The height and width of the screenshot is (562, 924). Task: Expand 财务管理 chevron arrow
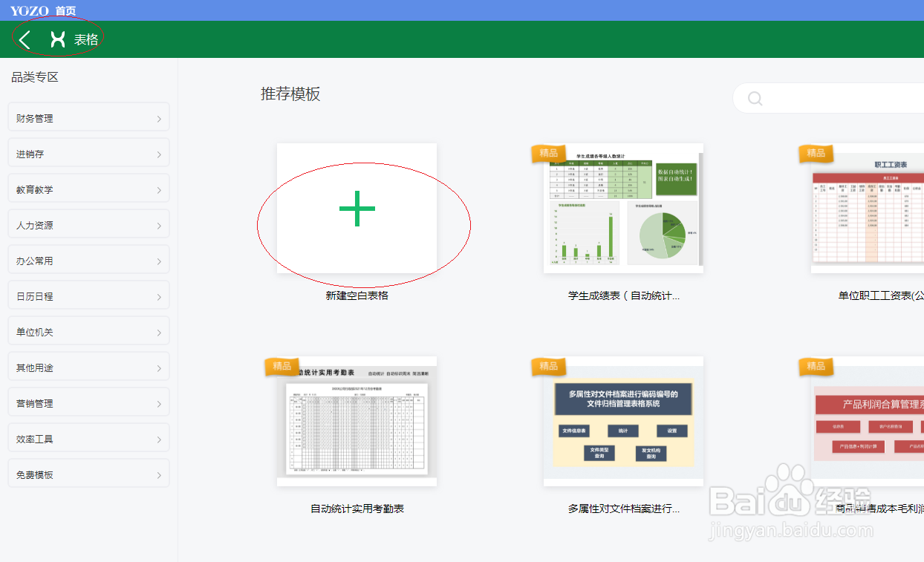[159, 119]
